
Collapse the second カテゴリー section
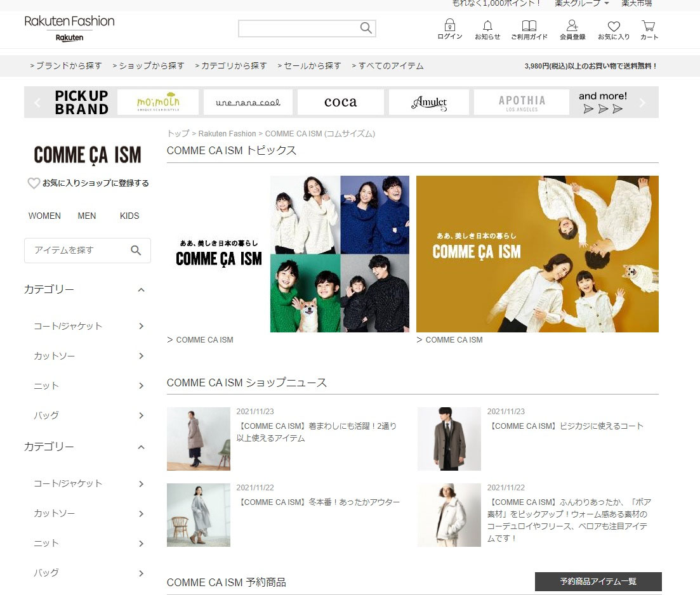click(x=141, y=447)
